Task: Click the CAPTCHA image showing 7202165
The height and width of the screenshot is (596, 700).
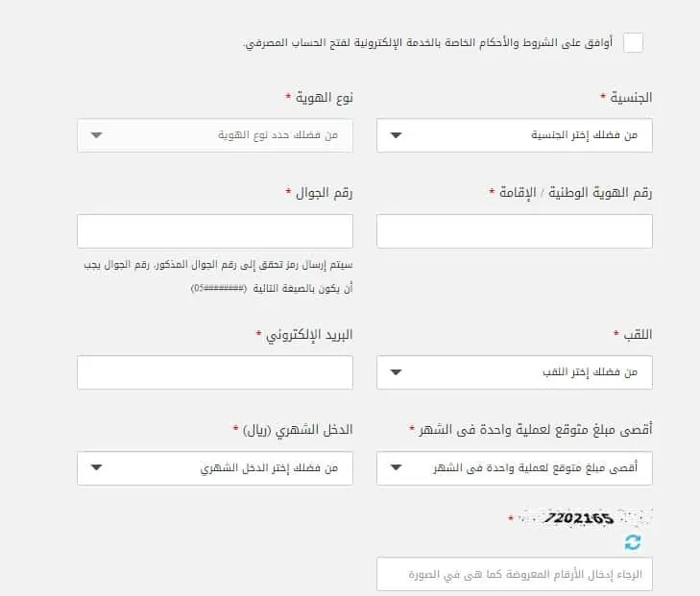Action: pos(585,518)
